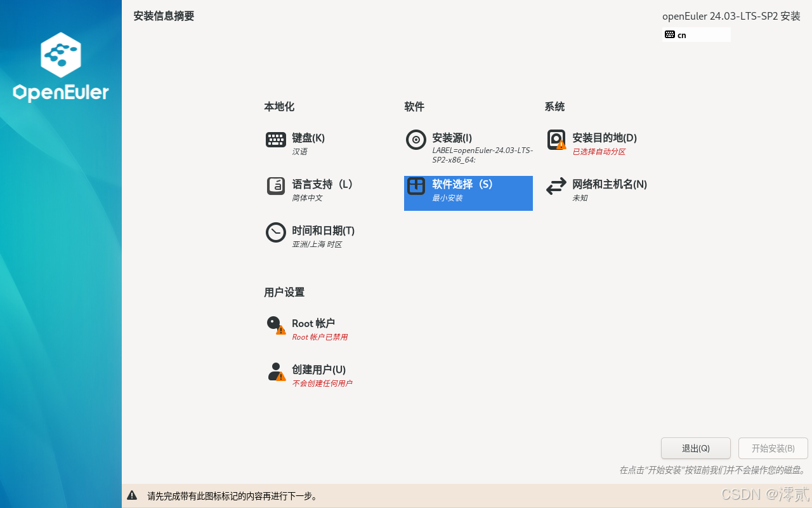
Task: Click the 安装源 installation source icon
Action: point(416,140)
